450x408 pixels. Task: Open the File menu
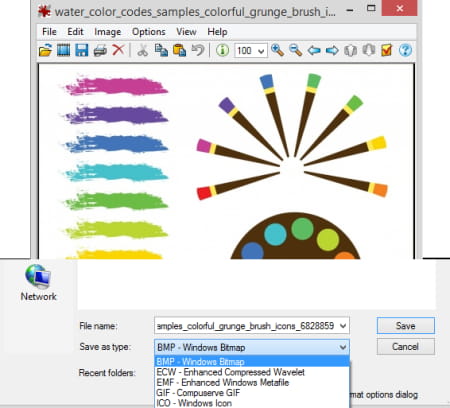coord(49,32)
